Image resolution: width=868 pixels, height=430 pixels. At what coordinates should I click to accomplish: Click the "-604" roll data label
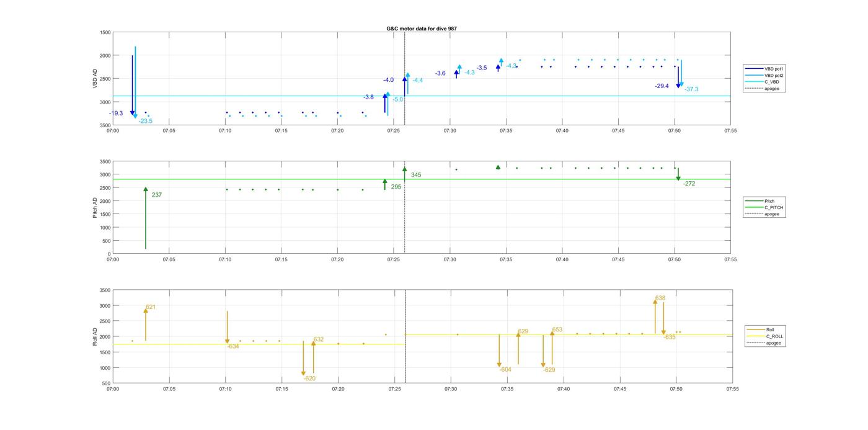coord(505,370)
